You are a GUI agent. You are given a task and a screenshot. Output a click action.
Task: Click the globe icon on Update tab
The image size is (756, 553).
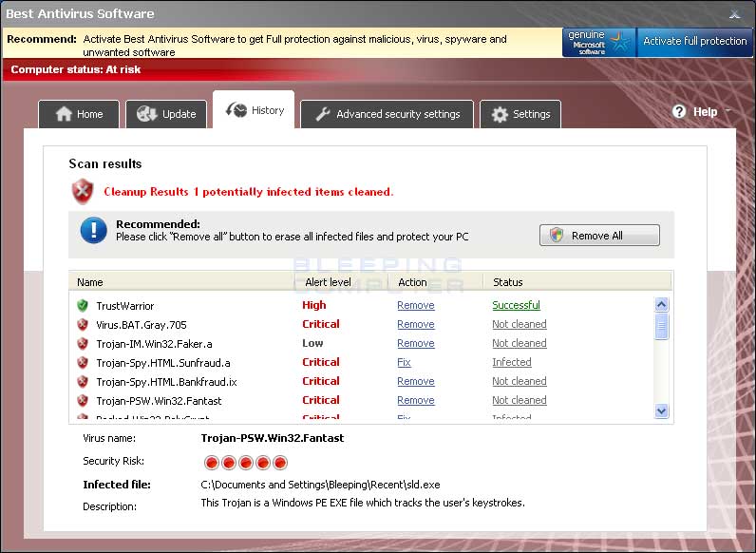click(146, 114)
